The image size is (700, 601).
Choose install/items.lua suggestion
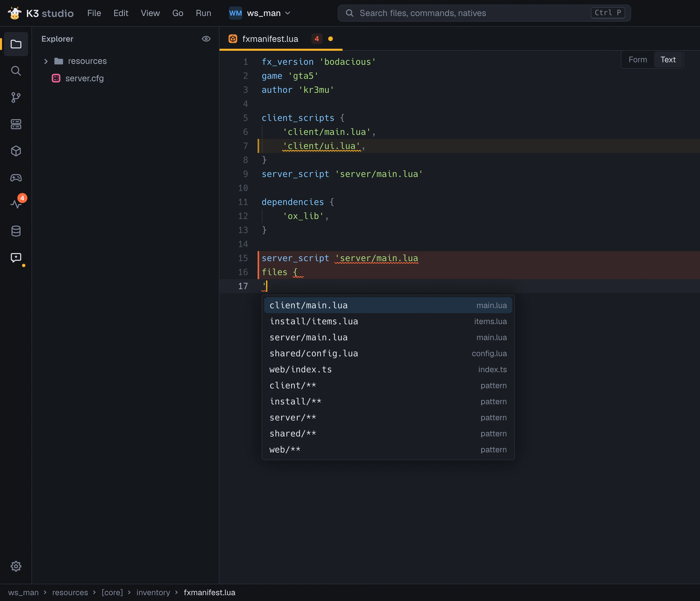click(x=388, y=321)
